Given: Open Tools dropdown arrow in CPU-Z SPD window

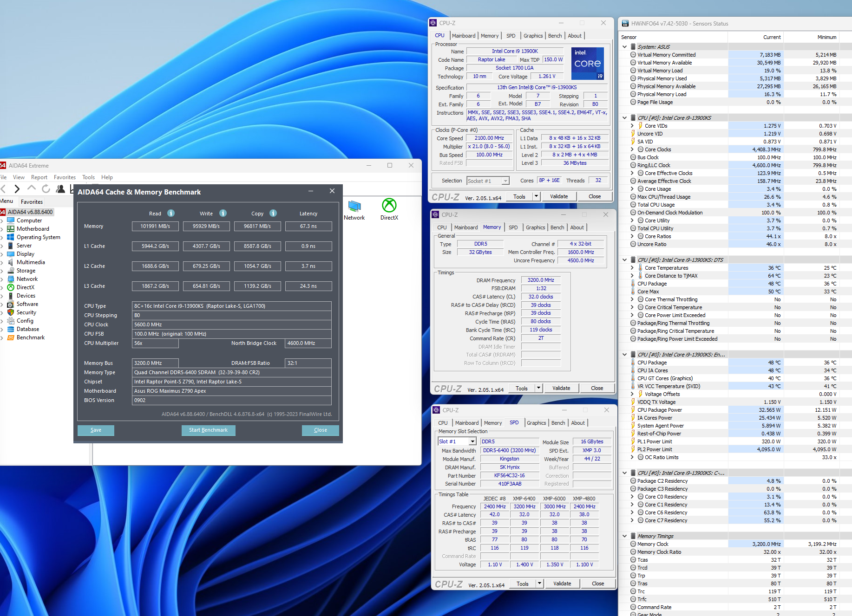Looking at the screenshot, I should click(539, 584).
